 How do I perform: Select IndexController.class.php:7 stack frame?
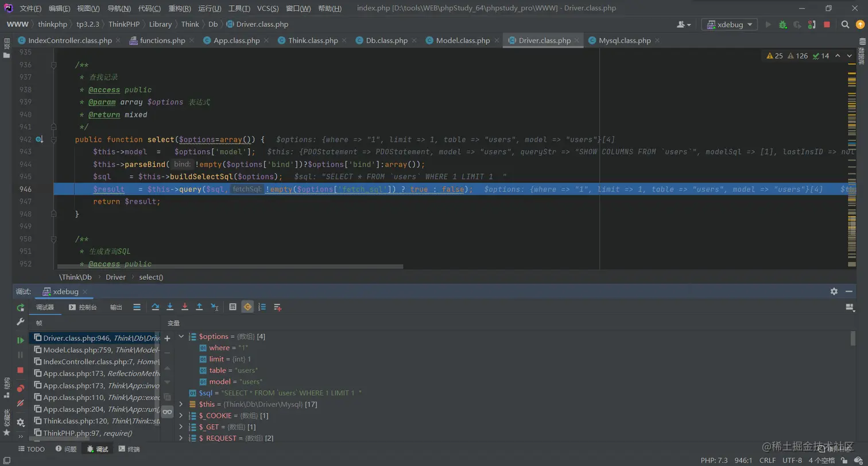[x=94, y=361]
